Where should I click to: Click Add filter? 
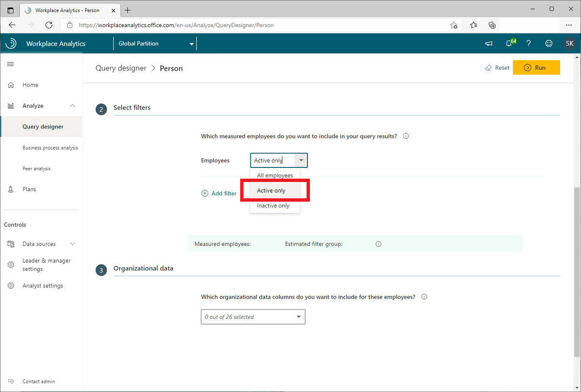[x=219, y=194]
